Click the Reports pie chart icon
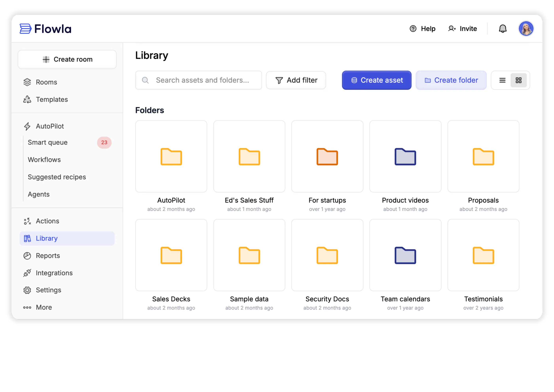554x392 pixels. [x=27, y=256]
